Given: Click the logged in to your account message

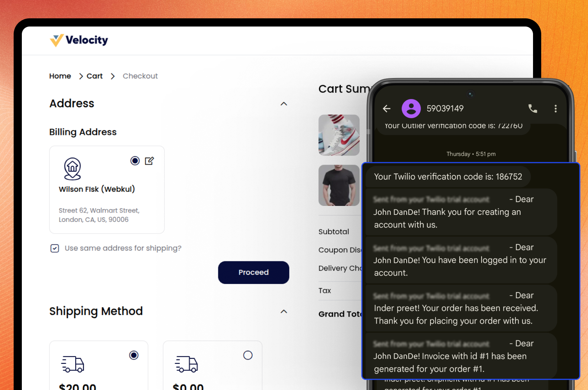Looking at the screenshot, I should click(x=461, y=260).
